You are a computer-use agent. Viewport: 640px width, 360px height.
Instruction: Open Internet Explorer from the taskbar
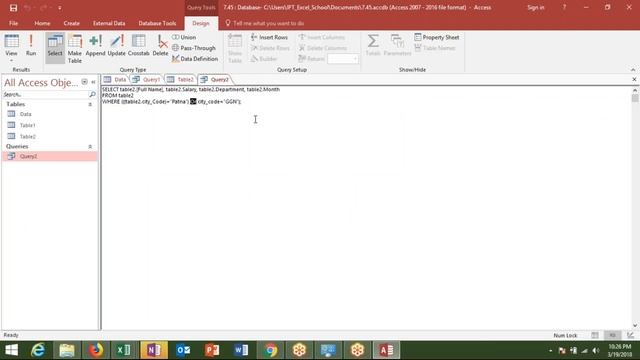[x=38, y=350]
